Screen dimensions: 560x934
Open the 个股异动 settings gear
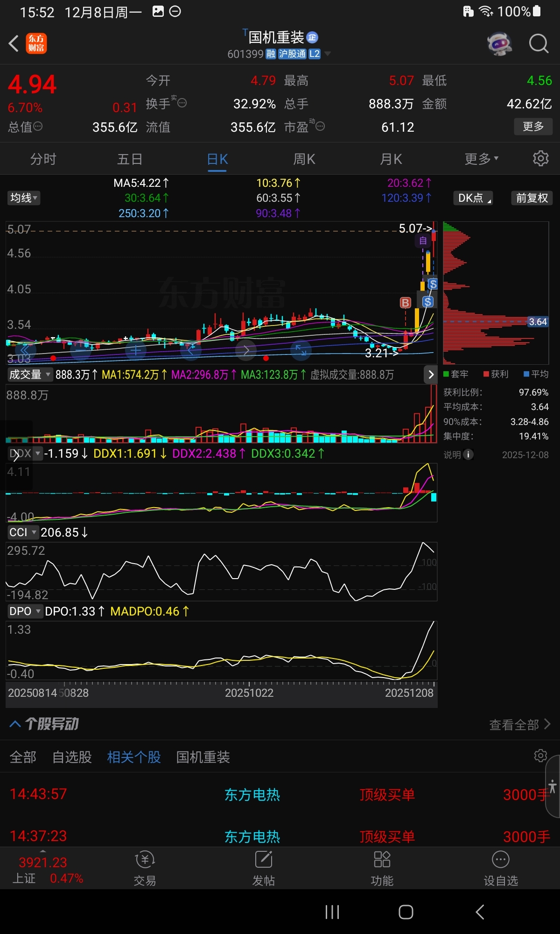click(x=540, y=756)
